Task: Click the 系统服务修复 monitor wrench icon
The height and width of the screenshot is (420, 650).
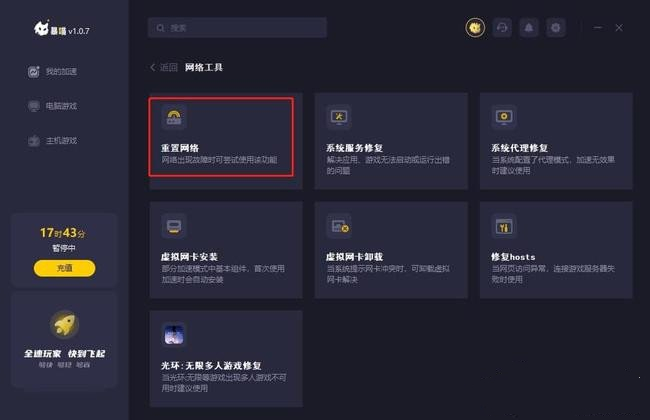Action: click(339, 117)
